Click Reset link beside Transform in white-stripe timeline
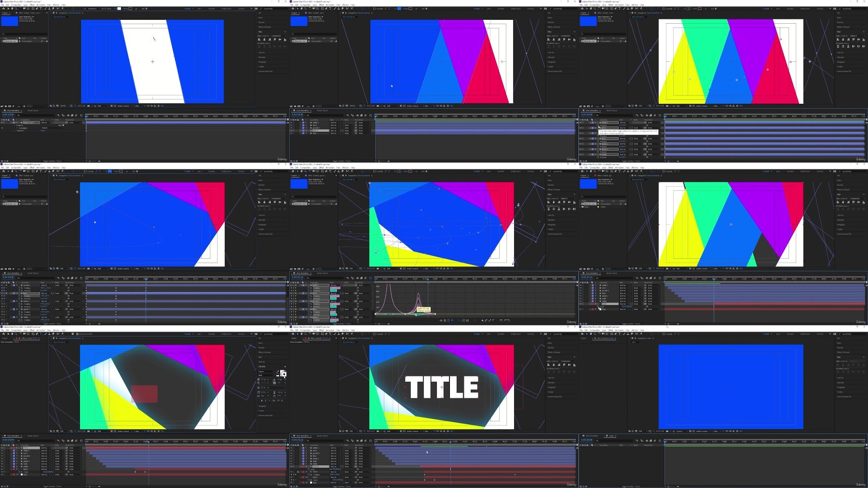Viewport: 868px width, 488px height. coord(42,131)
